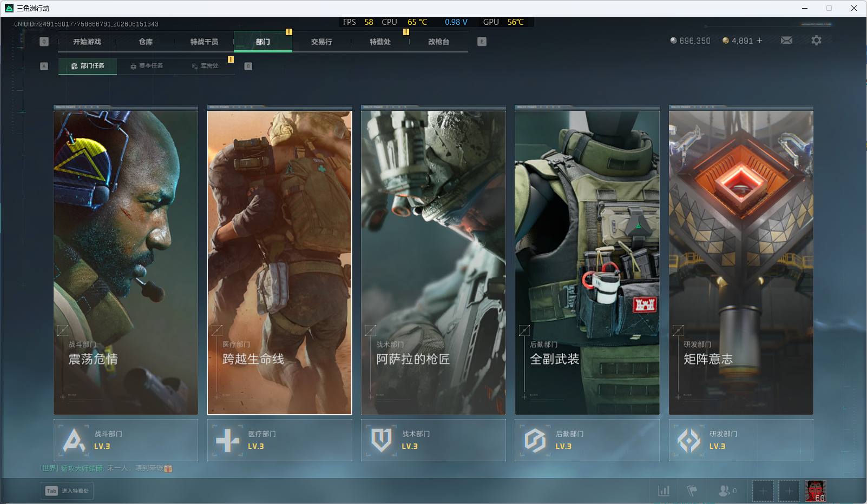Click the corner icon on 跨越生命线 card
867x504 pixels.
(216, 330)
